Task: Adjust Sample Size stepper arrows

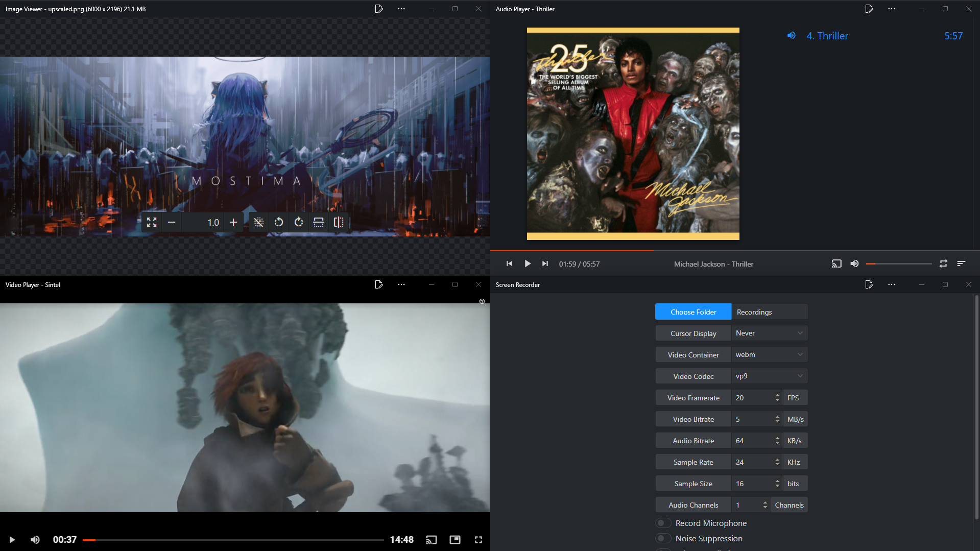Action: click(777, 484)
